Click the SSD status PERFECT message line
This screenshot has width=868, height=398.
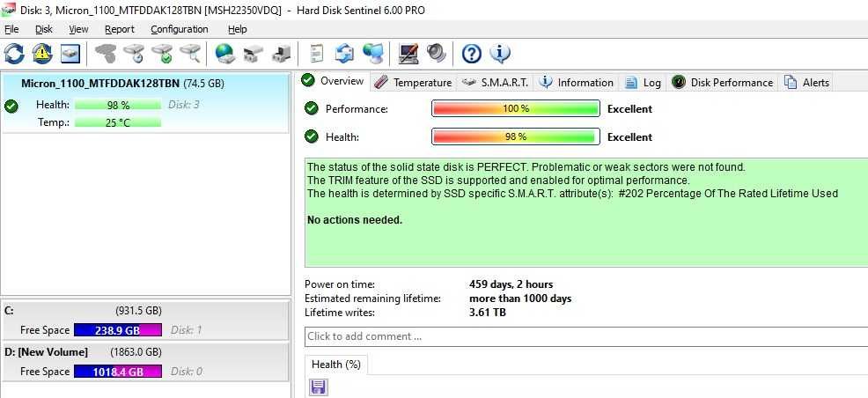526,166
